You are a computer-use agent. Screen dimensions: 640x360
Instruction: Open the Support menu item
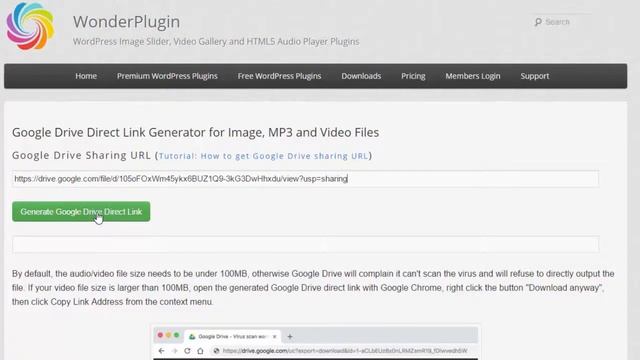click(x=534, y=76)
